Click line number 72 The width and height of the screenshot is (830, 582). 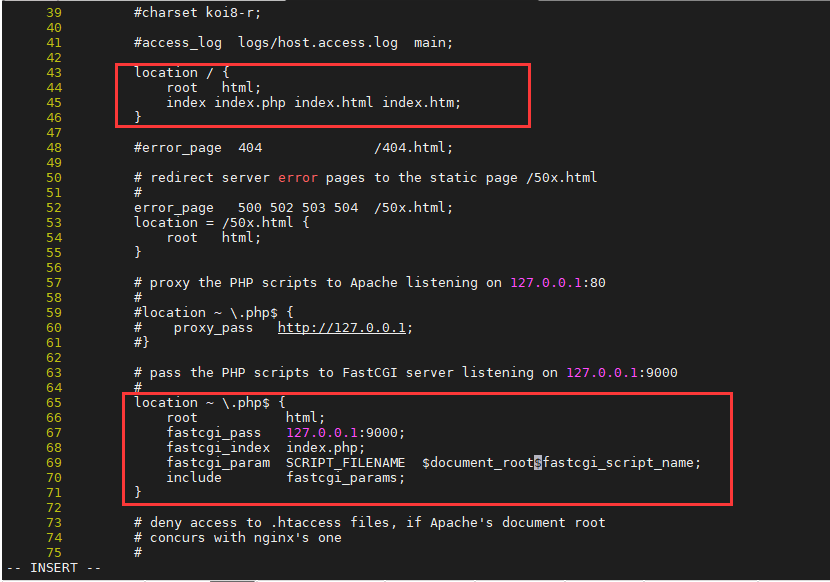(53, 508)
